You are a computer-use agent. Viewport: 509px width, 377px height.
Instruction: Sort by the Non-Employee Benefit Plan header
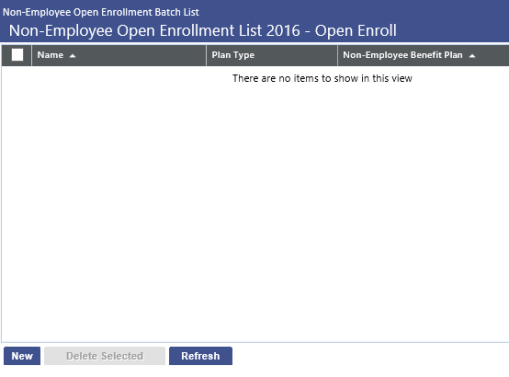[403, 55]
